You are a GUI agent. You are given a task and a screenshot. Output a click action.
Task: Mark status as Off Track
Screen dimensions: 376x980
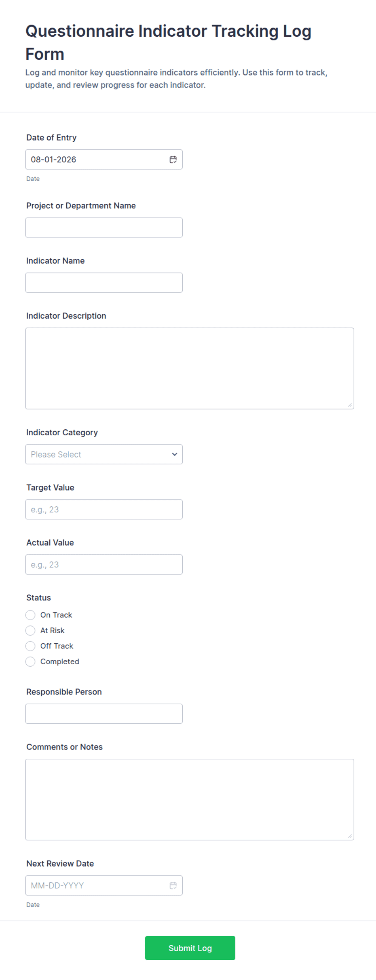click(x=30, y=646)
